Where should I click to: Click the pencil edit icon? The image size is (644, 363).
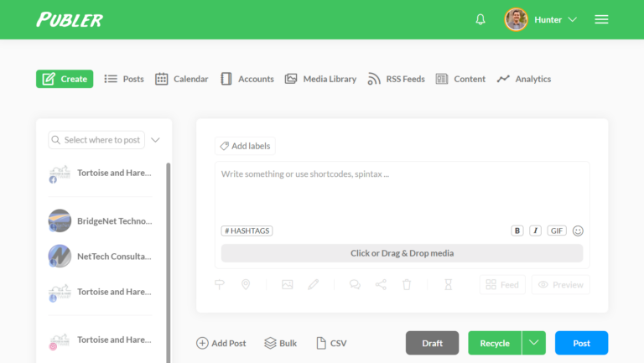314,284
